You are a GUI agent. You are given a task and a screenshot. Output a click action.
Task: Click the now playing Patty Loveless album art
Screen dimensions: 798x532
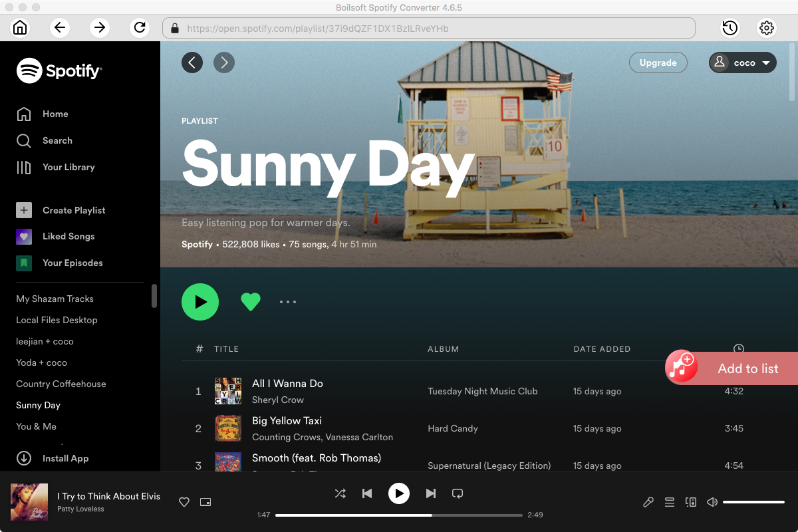[29, 502]
